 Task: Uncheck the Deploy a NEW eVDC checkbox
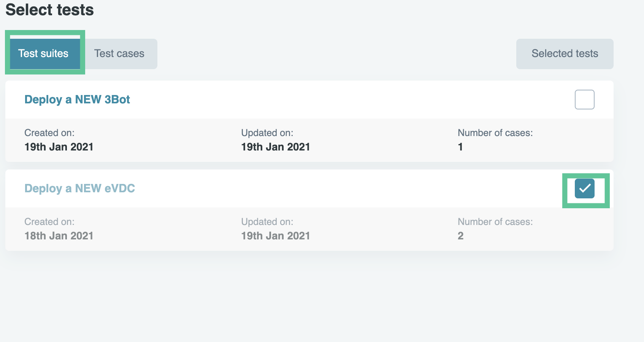pos(584,188)
